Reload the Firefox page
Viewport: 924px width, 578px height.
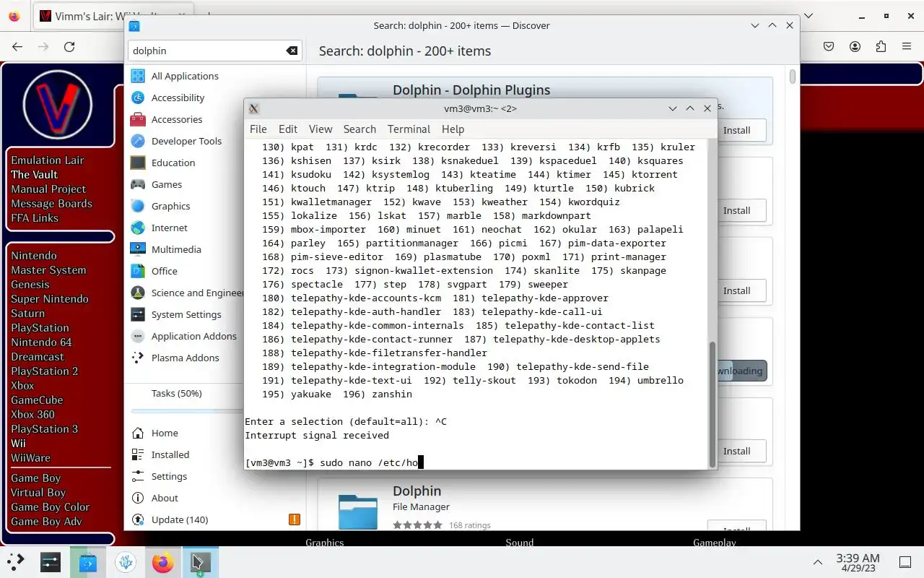[69, 46]
